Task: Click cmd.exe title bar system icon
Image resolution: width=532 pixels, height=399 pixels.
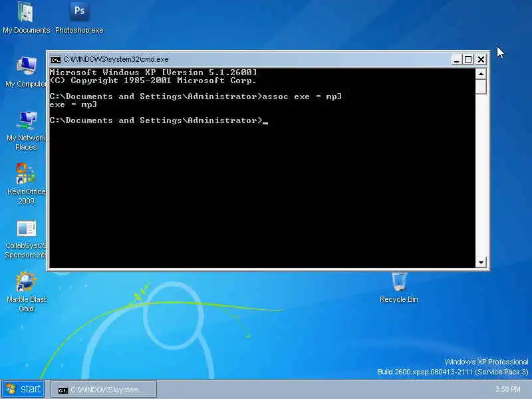Action: [56, 60]
